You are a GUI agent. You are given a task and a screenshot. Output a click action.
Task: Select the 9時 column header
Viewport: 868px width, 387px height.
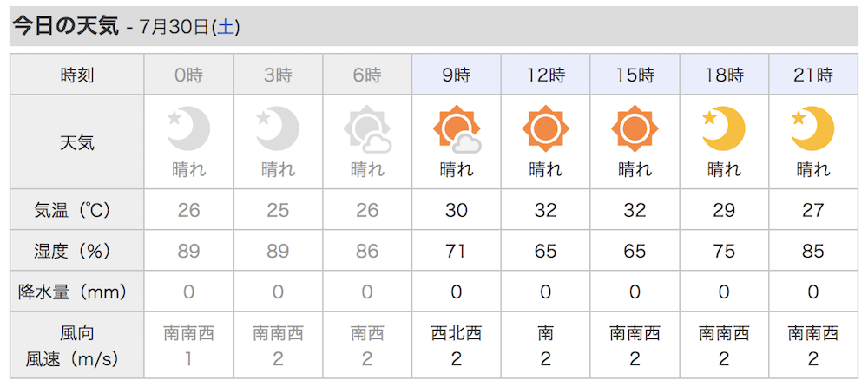[x=457, y=74]
